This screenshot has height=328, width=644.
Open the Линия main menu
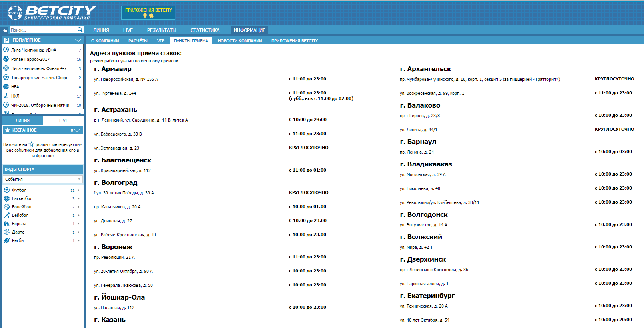point(101,30)
